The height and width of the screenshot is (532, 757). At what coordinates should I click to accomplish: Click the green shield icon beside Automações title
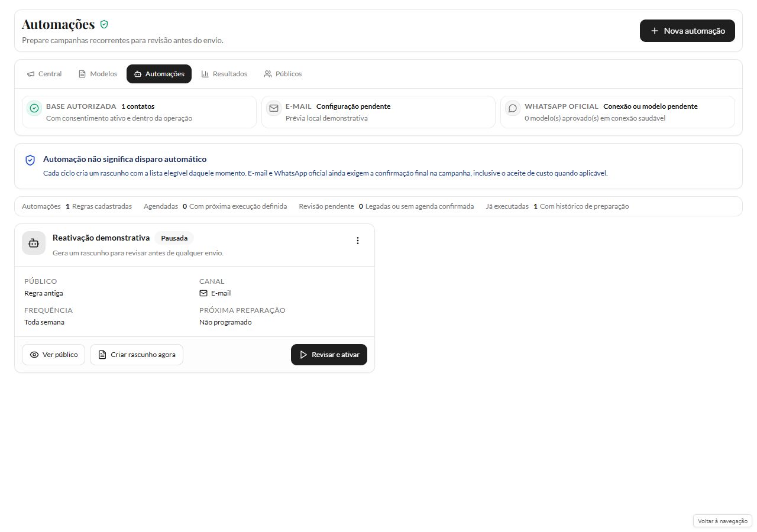pos(104,24)
